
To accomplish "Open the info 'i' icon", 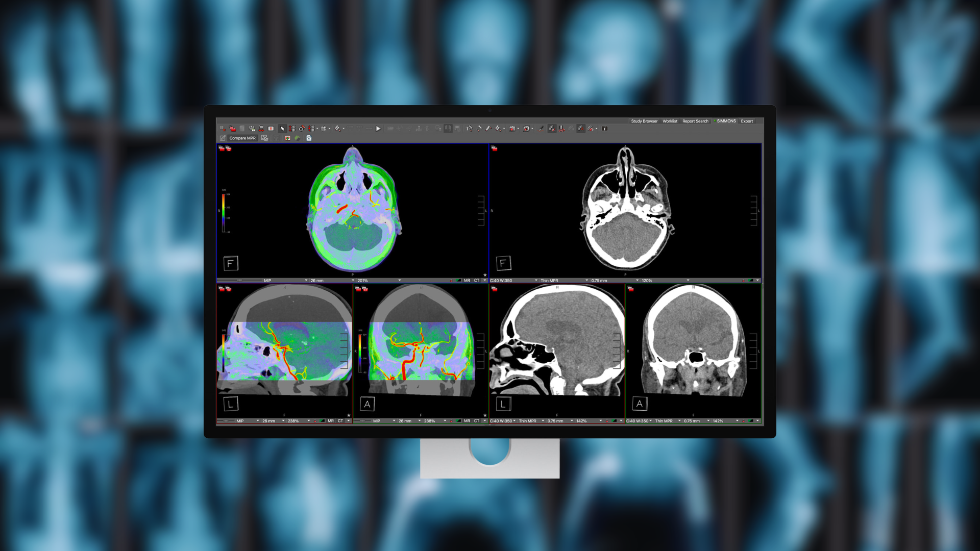I will 604,129.
